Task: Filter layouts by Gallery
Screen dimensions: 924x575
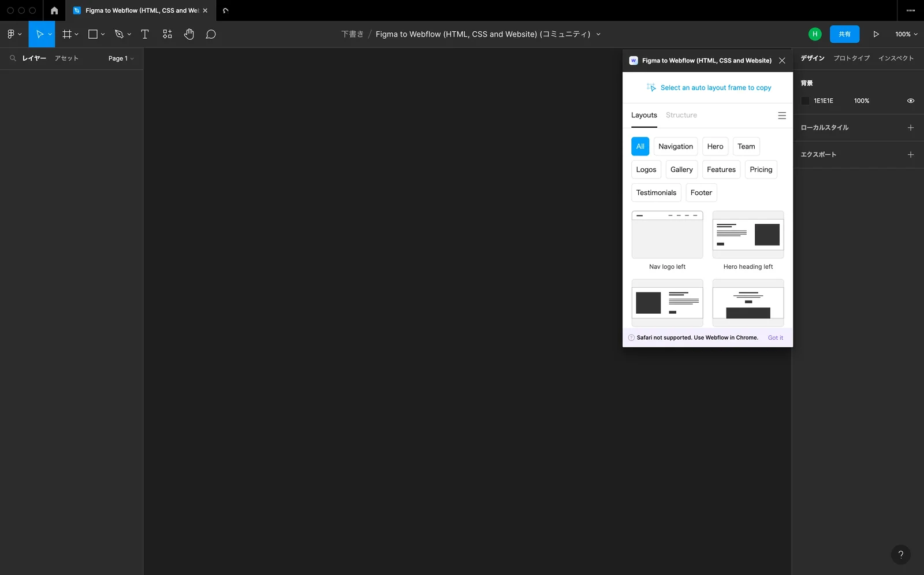Action: pos(681,169)
